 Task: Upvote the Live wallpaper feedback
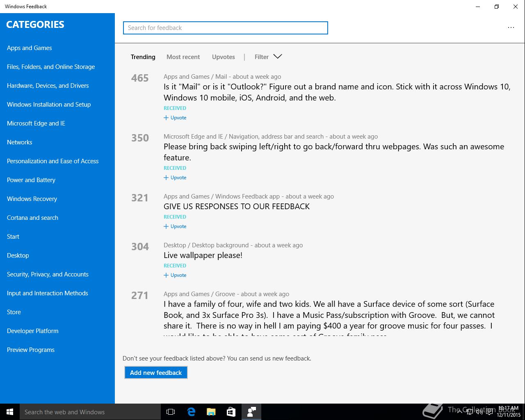[175, 275]
